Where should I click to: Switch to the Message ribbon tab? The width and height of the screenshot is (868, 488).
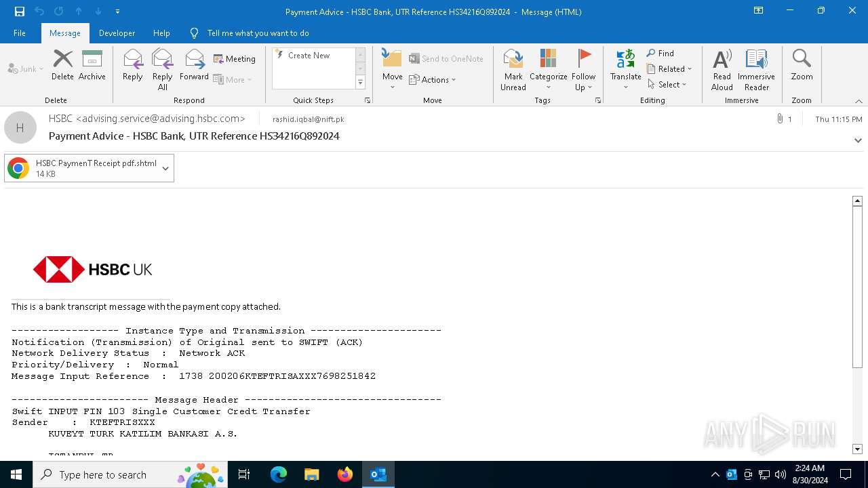64,33
